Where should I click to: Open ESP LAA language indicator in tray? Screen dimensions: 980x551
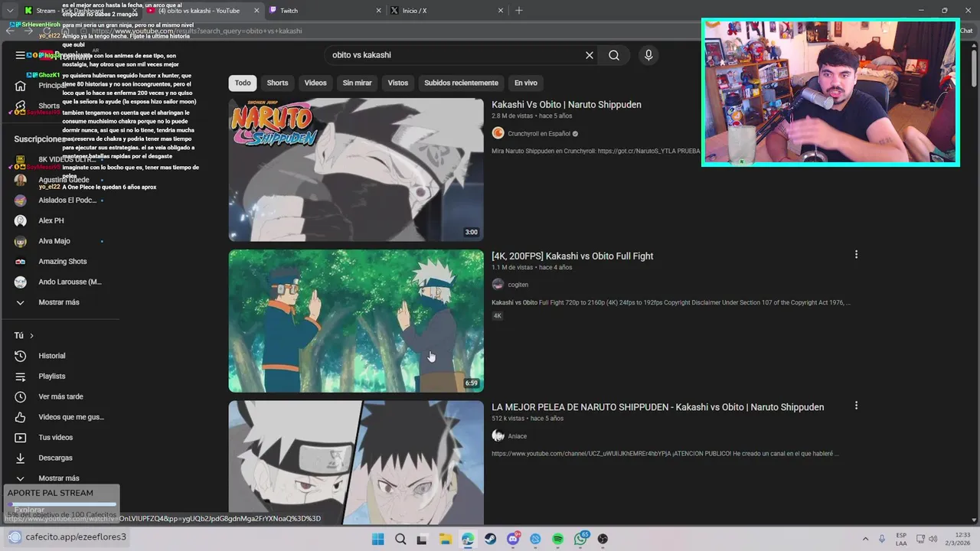tap(902, 539)
